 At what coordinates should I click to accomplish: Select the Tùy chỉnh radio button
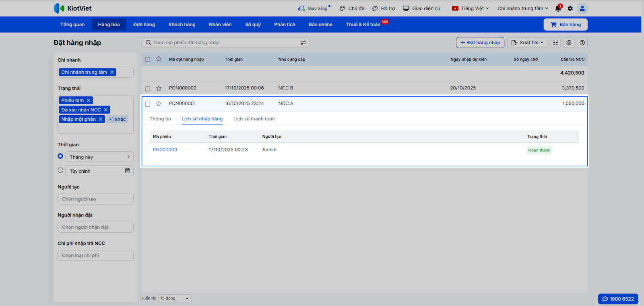click(60, 170)
